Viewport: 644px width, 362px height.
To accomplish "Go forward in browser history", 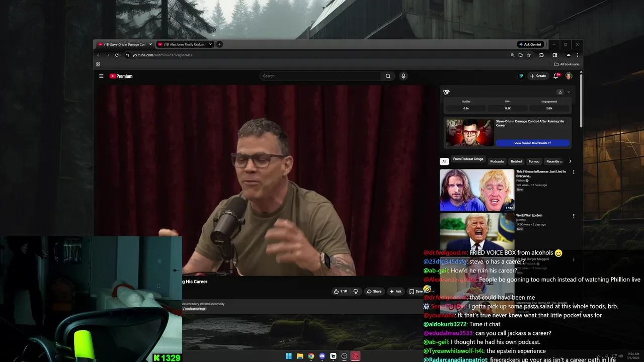I will (107, 55).
